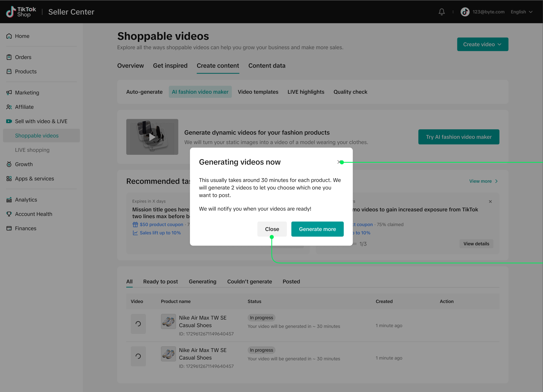Switch to the Content data tab

267,66
